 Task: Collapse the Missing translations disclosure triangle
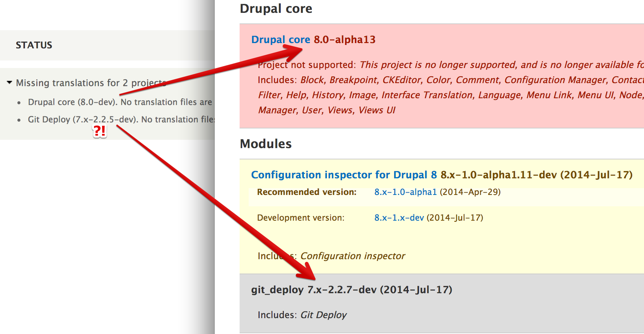click(9, 82)
